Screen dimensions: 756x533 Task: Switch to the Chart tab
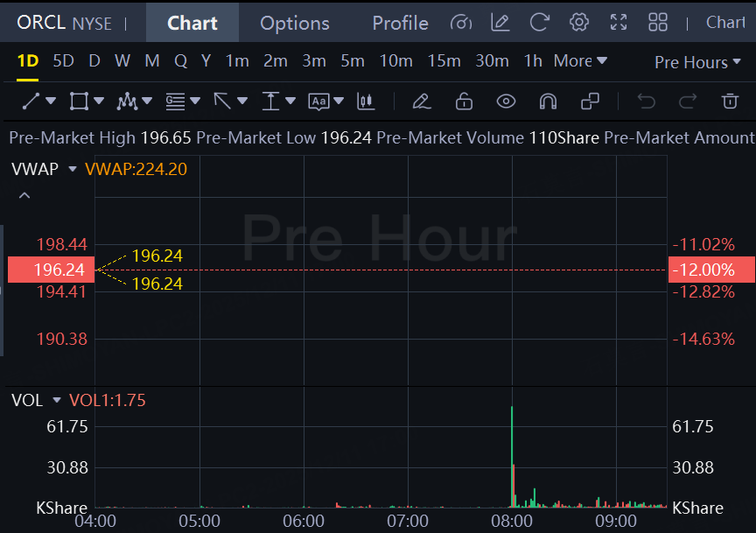click(192, 23)
